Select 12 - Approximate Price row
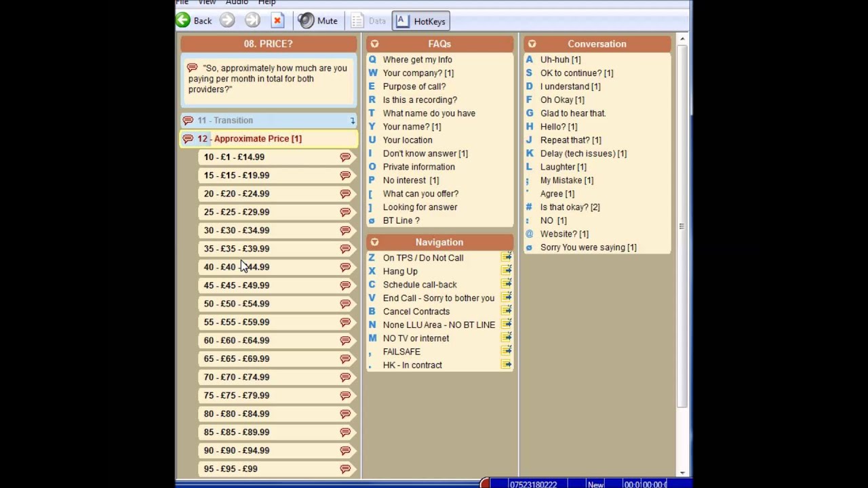The width and height of the screenshot is (868, 488). (269, 138)
